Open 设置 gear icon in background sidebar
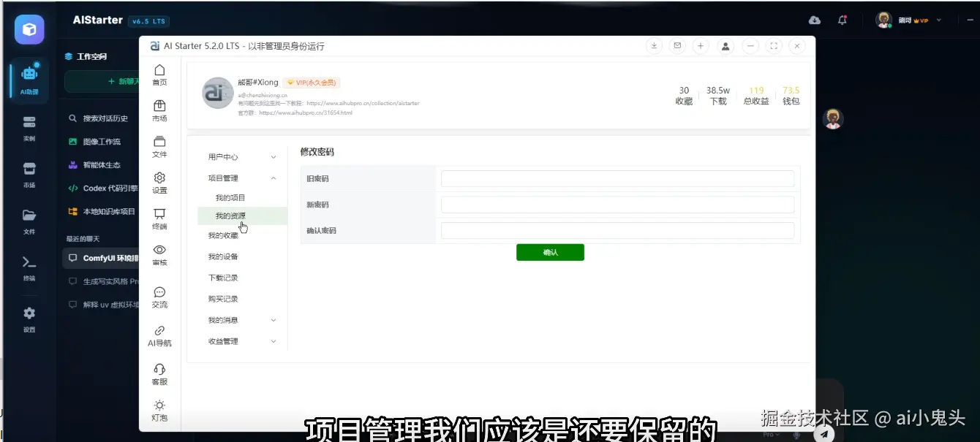This screenshot has height=442, width=980. [29, 319]
